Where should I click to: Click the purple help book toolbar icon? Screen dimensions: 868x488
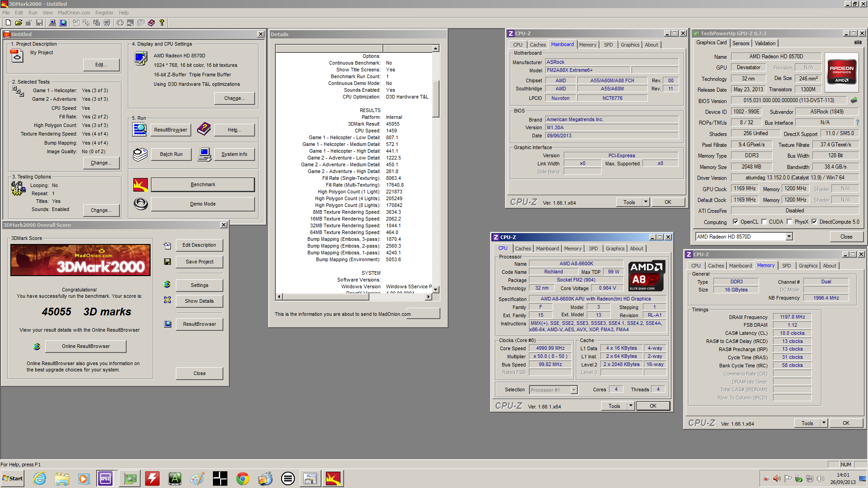[x=151, y=23]
